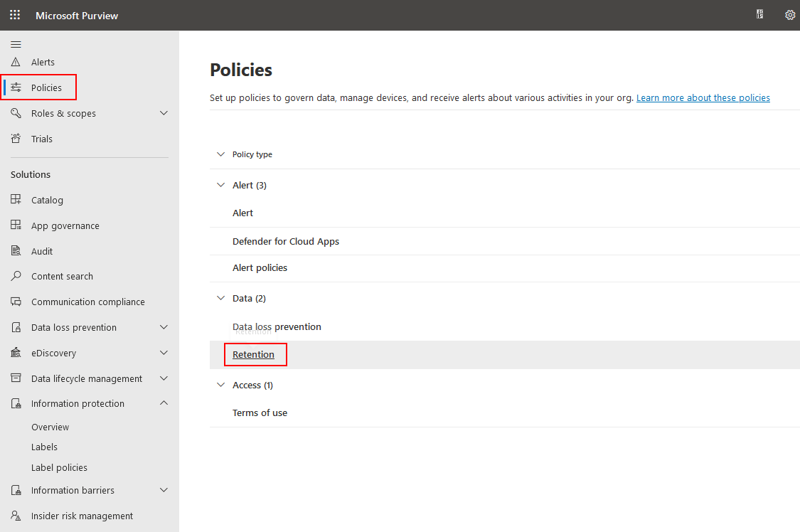This screenshot has height=532, width=800.
Task: Open Catalog under Solutions
Action: 47,200
